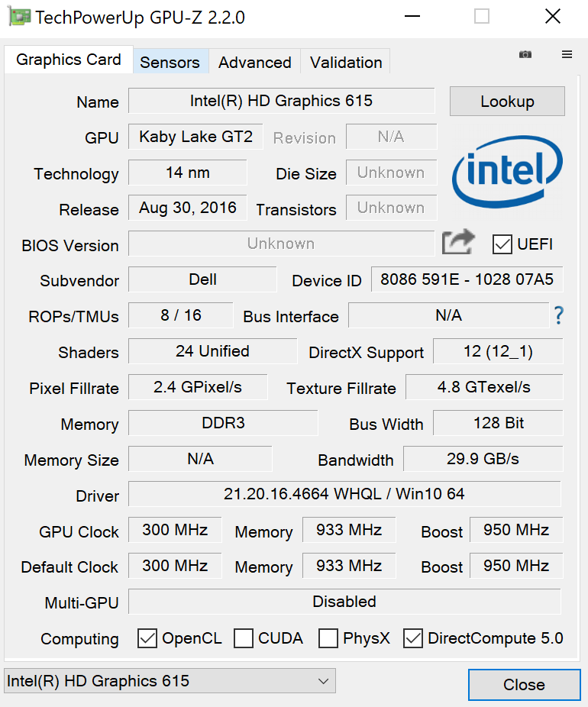
Task: Click the Driver version field
Action: [x=344, y=494]
